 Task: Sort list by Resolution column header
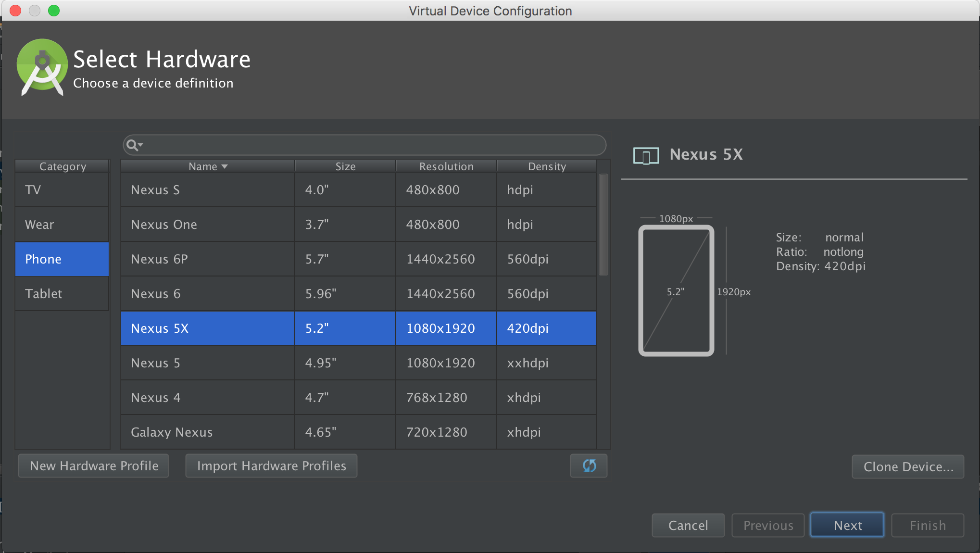(x=446, y=166)
